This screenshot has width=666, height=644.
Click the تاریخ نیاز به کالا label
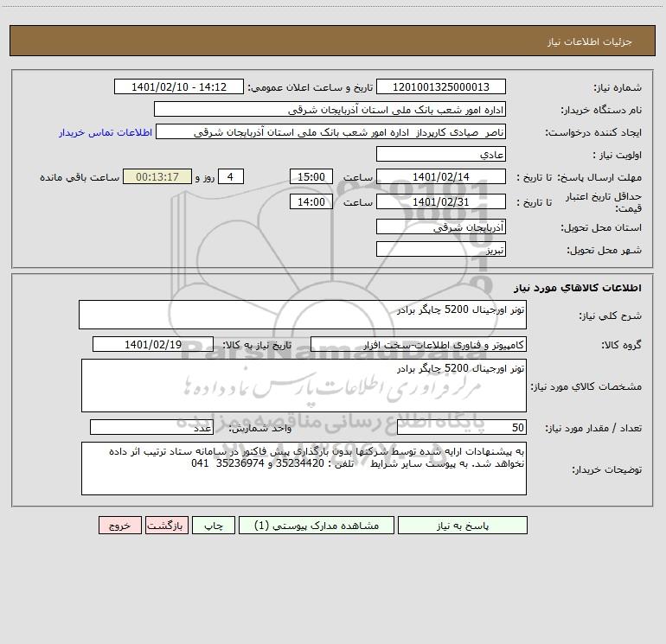coord(258,345)
